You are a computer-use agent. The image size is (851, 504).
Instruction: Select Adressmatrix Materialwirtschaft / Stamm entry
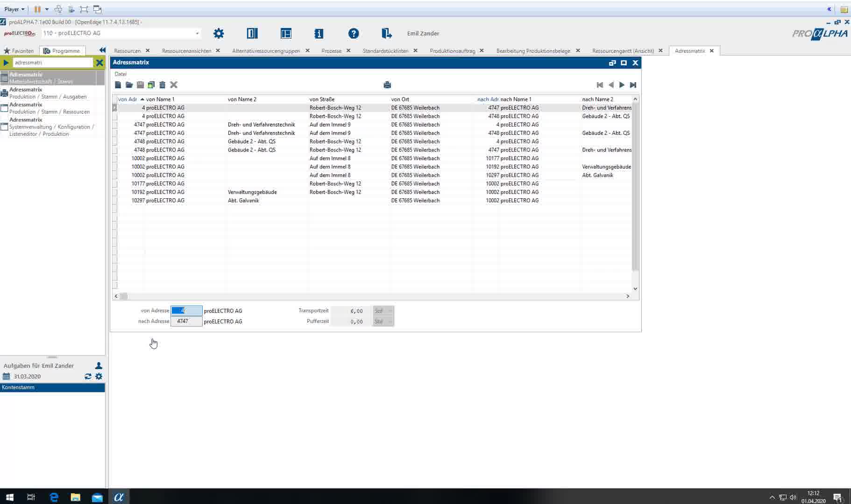pos(52,78)
